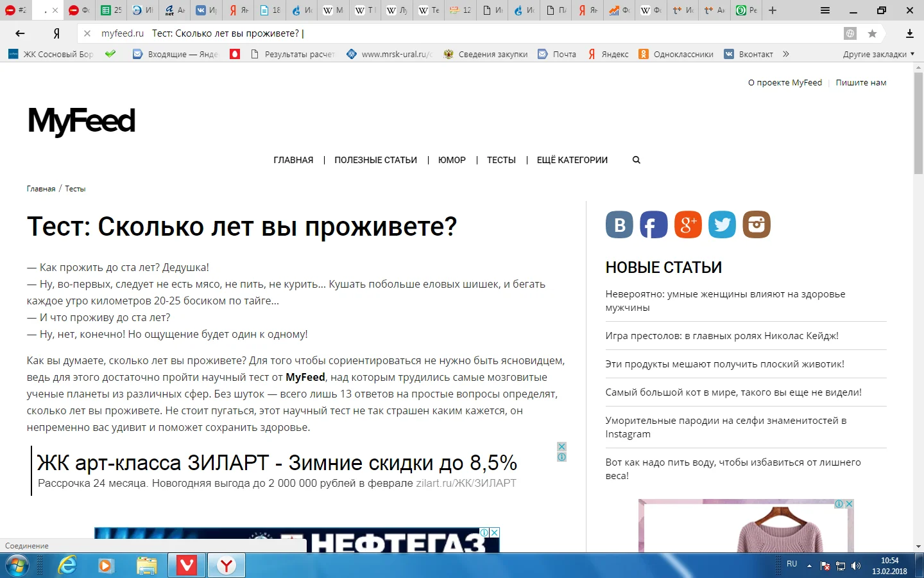The height and width of the screenshot is (578, 924).
Task: Open пародии на селфи знаменитостей article
Action: point(726,427)
